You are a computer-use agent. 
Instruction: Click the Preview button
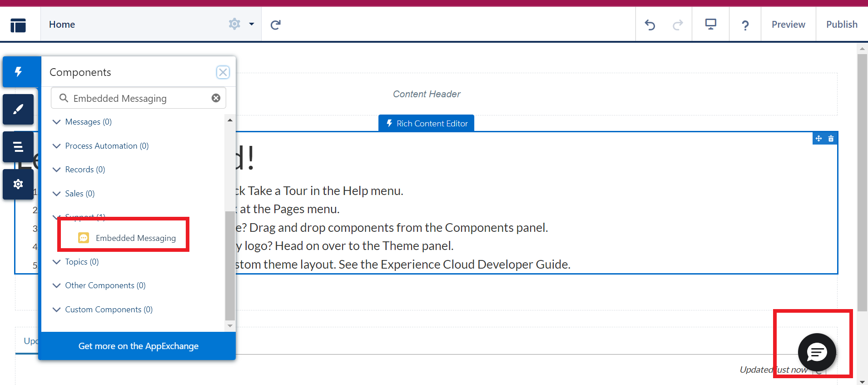pos(788,25)
